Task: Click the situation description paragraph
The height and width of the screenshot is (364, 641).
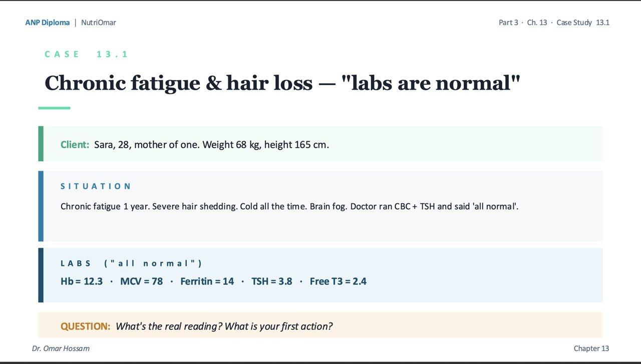Action: point(289,206)
